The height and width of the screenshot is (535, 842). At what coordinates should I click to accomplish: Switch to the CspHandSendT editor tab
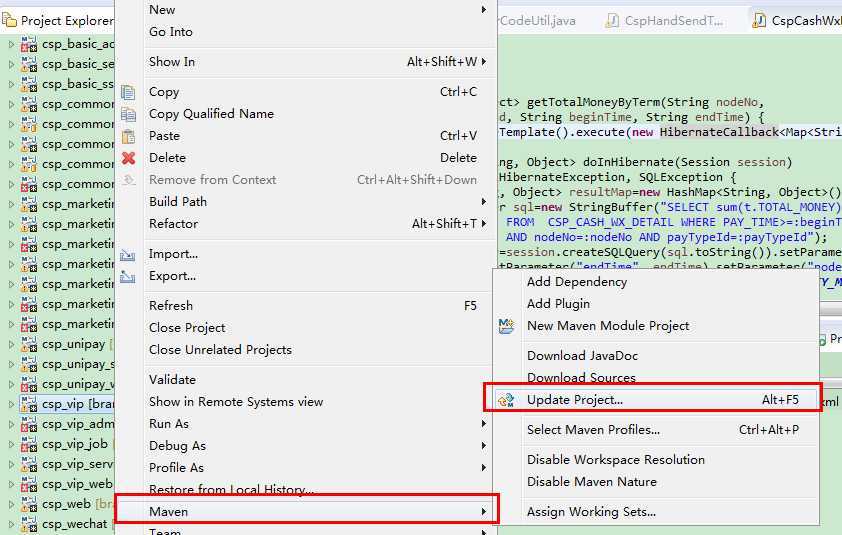click(664, 20)
